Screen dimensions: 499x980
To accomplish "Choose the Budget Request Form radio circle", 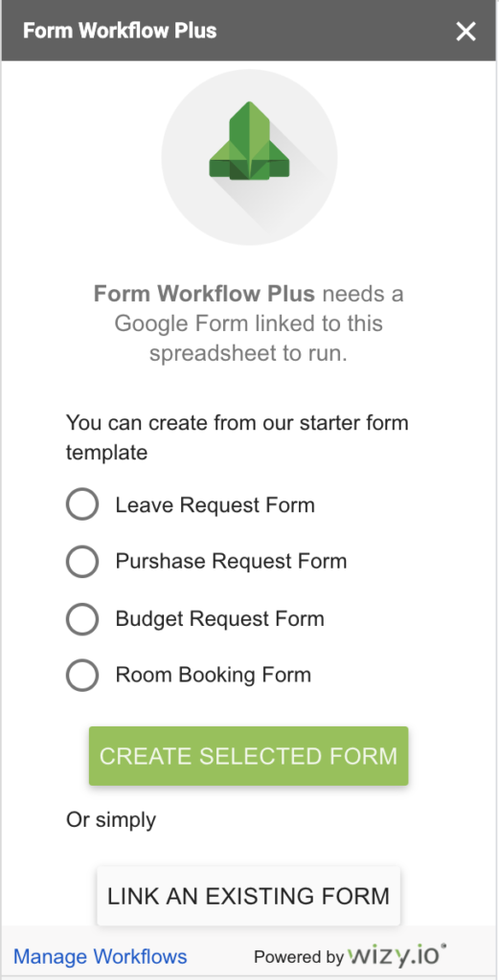I will pos(82,619).
